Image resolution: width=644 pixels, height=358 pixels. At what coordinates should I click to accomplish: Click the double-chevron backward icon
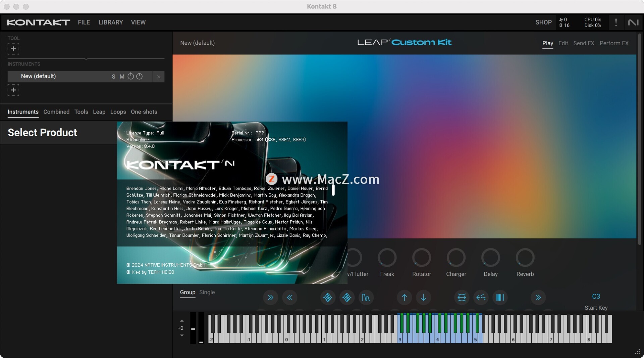(289, 298)
